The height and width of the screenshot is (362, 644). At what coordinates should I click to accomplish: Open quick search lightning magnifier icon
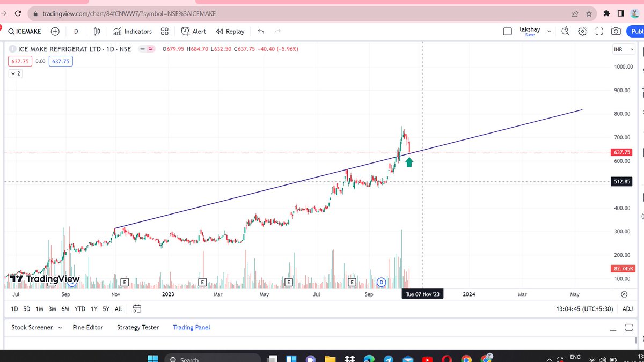565,31
